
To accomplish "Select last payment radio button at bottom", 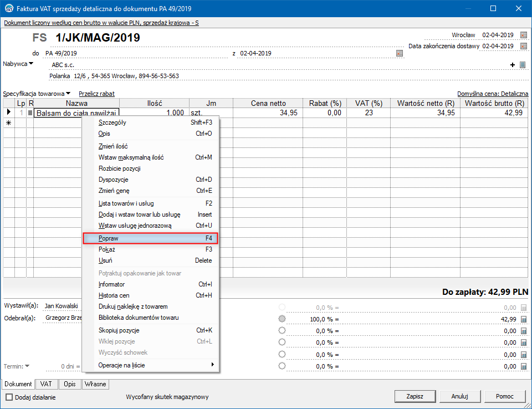I will (283, 366).
